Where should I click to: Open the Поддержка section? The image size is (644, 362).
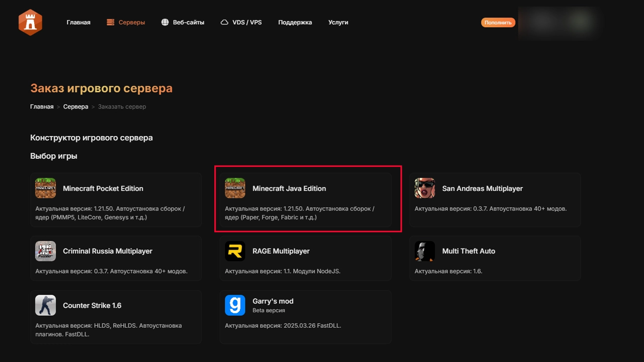point(295,22)
